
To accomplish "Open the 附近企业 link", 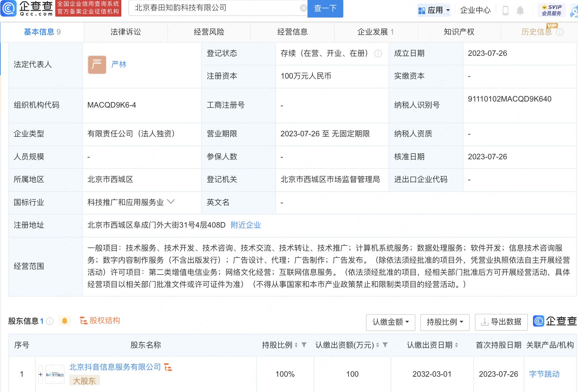I will pos(246,225).
